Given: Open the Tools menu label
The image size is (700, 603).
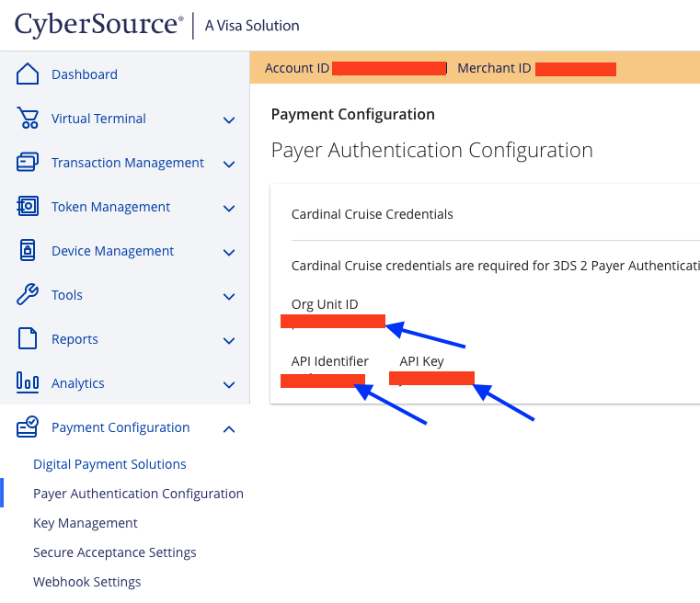Looking at the screenshot, I should click(67, 295).
